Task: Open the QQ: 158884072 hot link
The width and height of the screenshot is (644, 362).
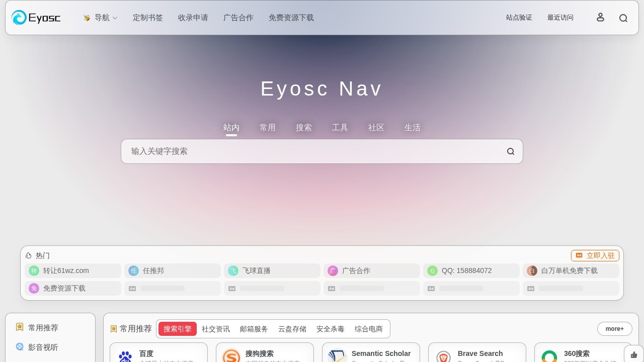Action: (x=471, y=271)
